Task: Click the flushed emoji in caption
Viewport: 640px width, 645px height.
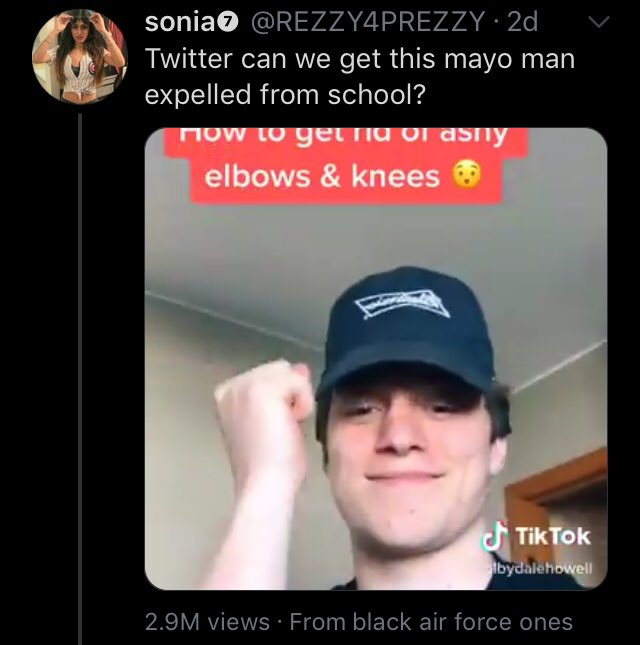Action: [x=466, y=176]
